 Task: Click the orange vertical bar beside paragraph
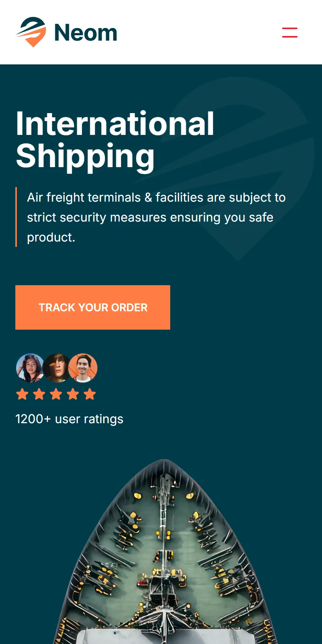click(16, 217)
